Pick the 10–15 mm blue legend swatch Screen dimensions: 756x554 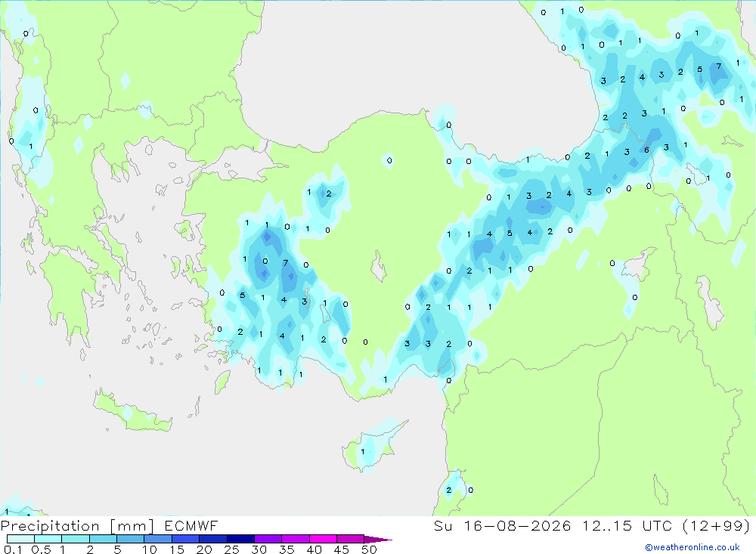158,539
